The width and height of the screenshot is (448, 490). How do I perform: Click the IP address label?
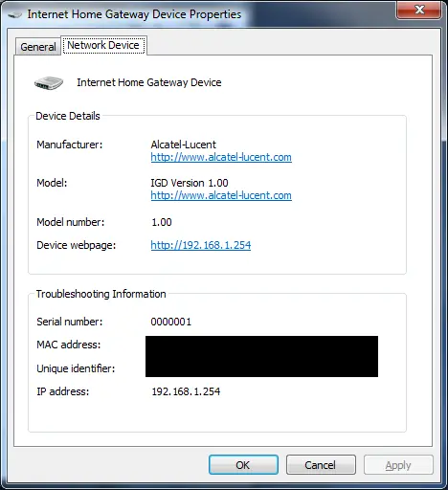pyautogui.click(x=63, y=391)
